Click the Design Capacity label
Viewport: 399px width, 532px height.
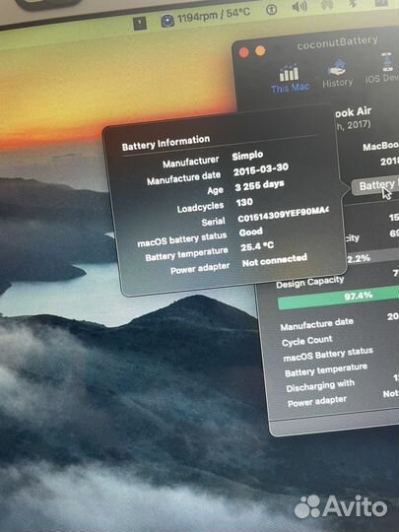tap(309, 283)
